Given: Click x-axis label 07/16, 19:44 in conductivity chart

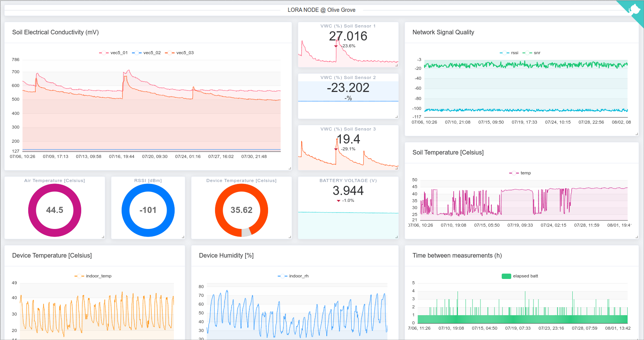Looking at the screenshot, I should [x=122, y=156].
